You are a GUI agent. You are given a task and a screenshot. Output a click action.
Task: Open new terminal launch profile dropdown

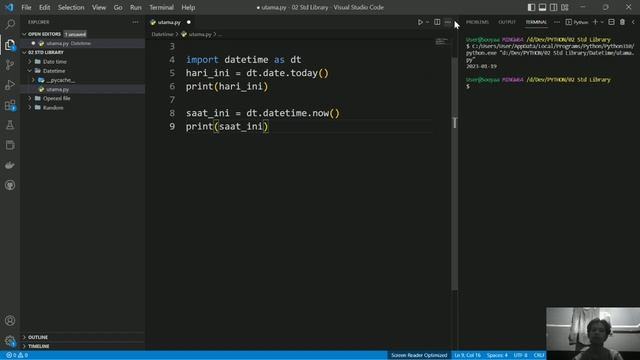tap(602, 22)
